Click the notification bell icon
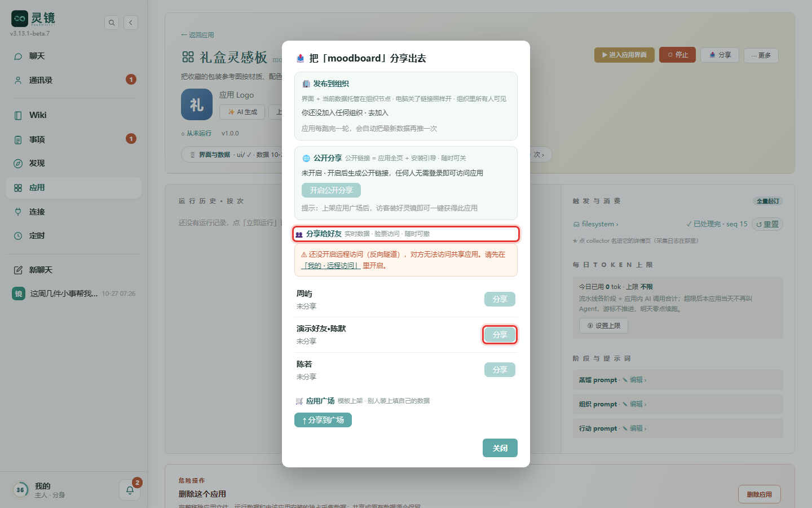This screenshot has width=812, height=508. (x=130, y=490)
